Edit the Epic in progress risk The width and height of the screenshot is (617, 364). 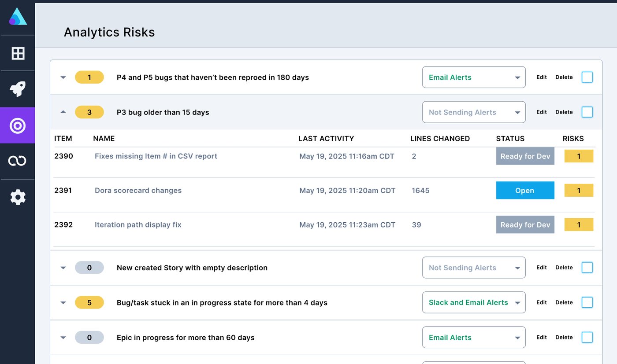[x=541, y=338]
